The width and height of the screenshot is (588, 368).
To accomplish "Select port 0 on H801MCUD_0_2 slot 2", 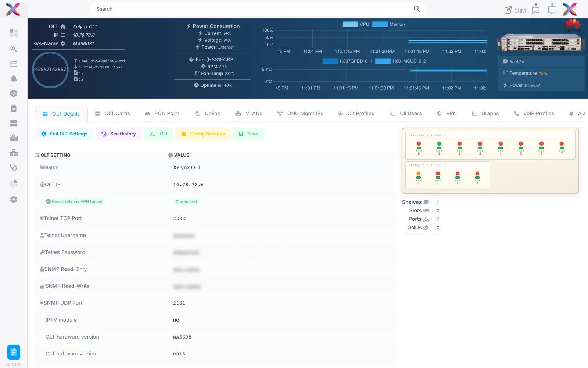I will coord(418,177).
